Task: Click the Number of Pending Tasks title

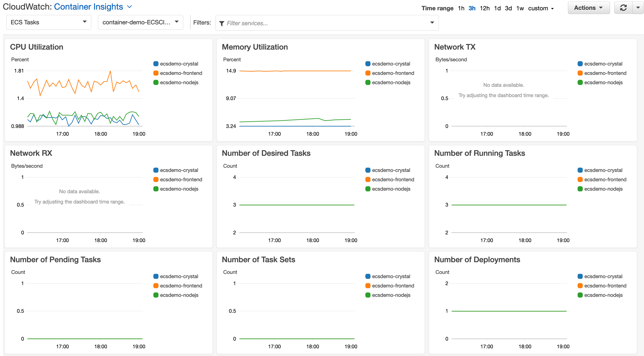Action: point(55,260)
